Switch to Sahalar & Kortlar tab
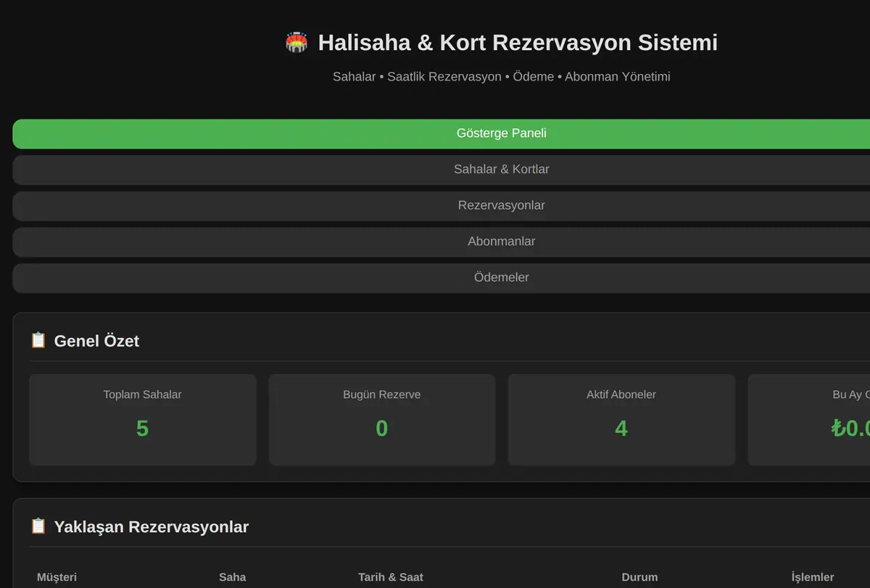Screen dimensions: 870x588 point(441,170)
